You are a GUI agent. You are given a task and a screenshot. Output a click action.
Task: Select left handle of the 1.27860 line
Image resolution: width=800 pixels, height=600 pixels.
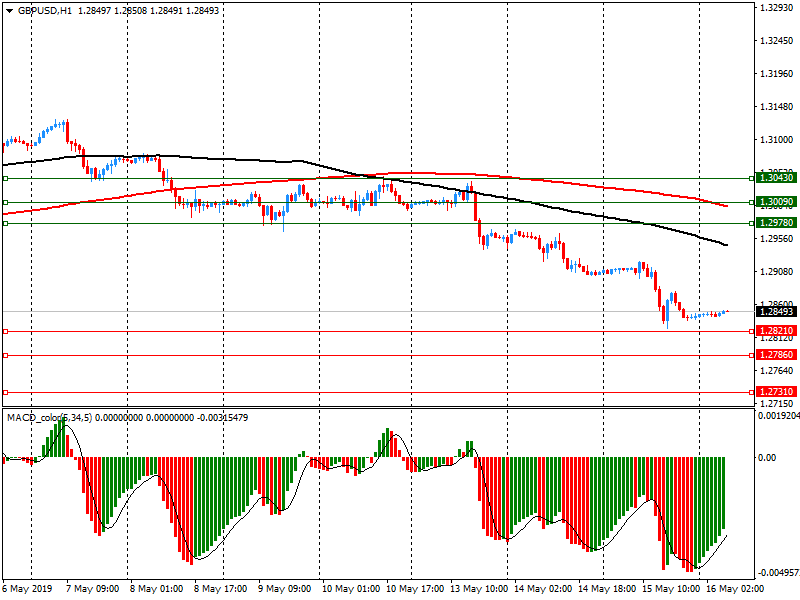(6, 355)
